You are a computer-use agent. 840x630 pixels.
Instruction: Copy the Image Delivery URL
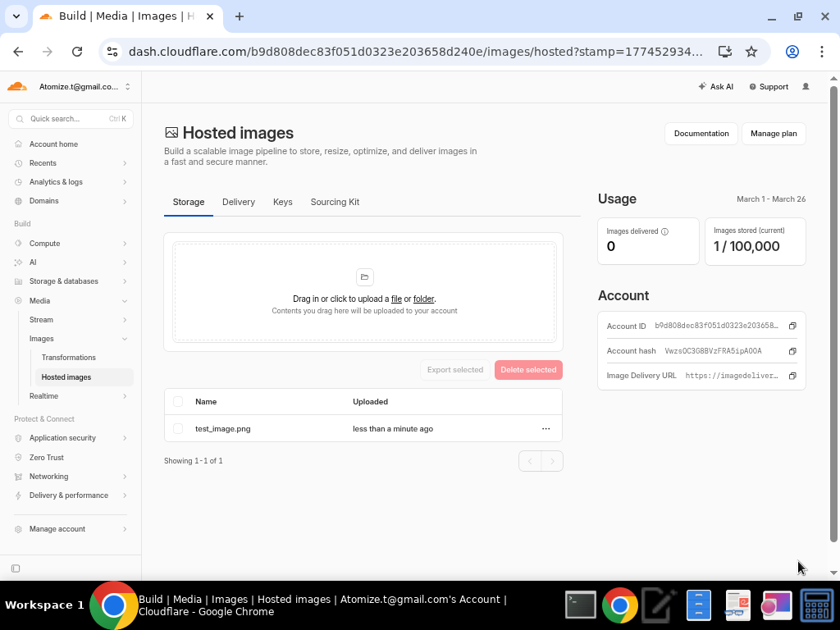(792, 376)
